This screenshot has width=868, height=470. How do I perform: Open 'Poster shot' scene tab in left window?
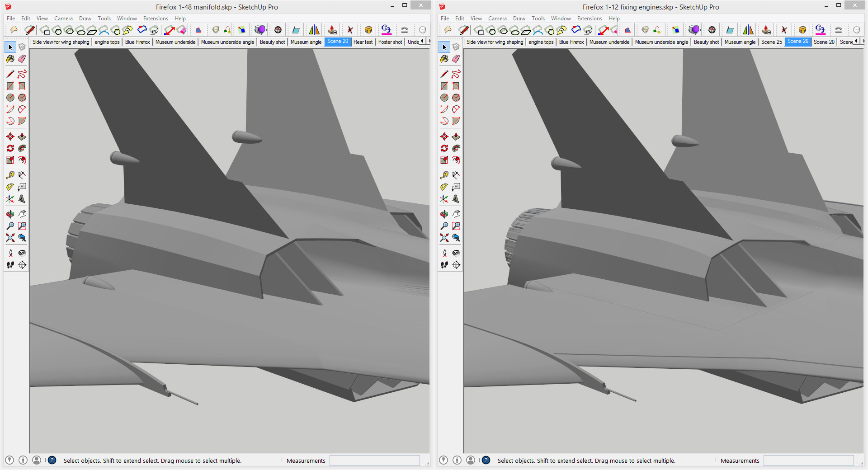click(390, 42)
